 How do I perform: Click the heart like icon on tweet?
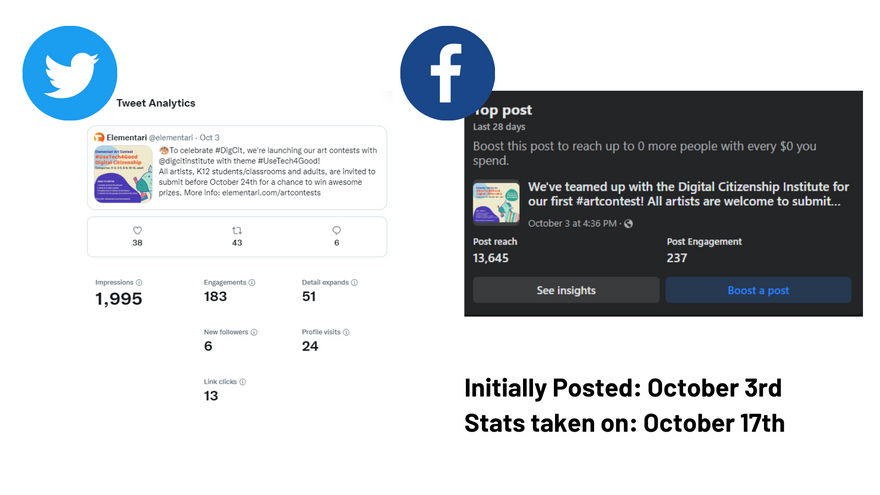pyautogui.click(x=137, y=230)
